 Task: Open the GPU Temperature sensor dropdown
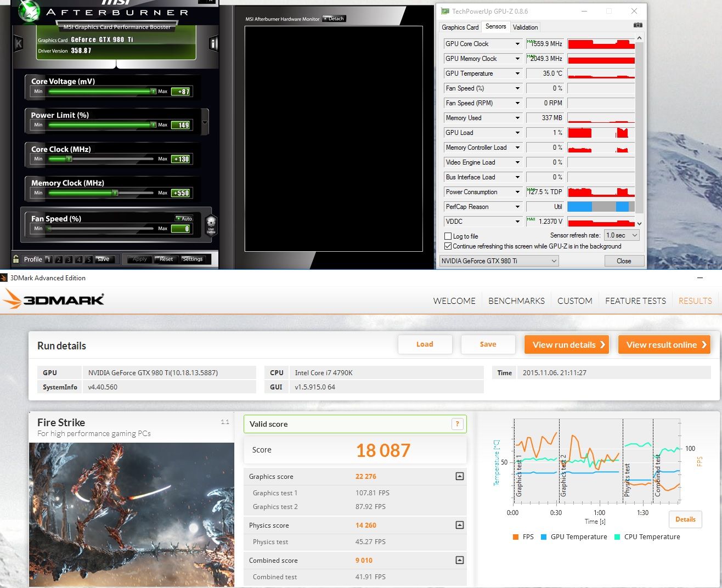click(517, 73)
